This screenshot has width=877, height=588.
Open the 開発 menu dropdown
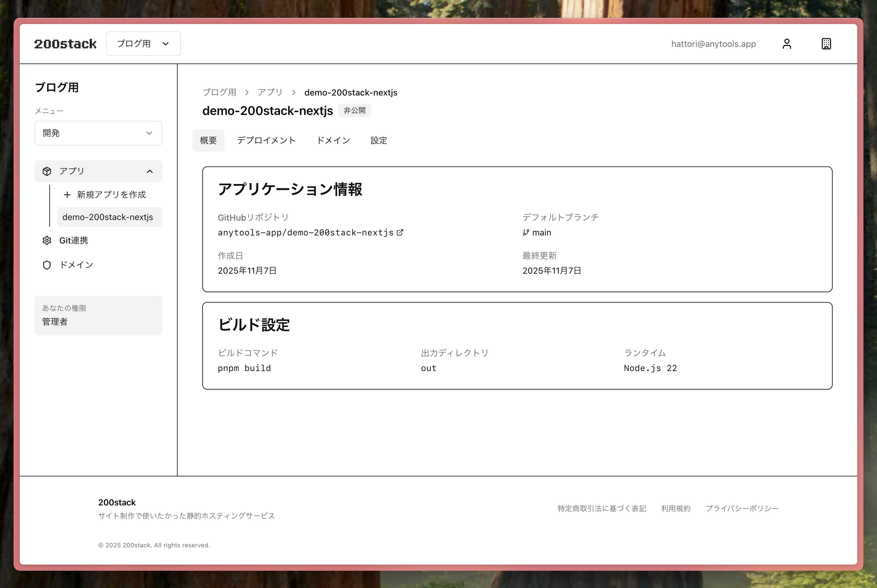(x=98, y=133)
